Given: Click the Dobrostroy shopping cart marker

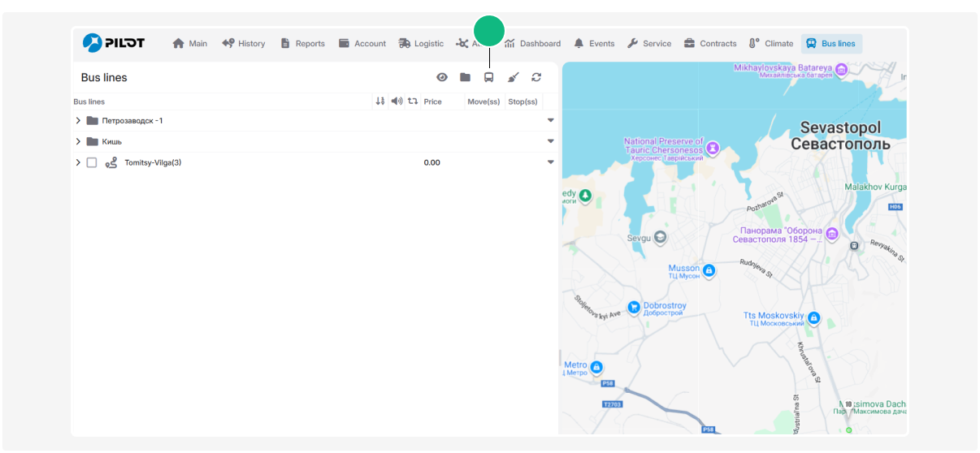Looking at the screenshot, I should pos(634,307).
